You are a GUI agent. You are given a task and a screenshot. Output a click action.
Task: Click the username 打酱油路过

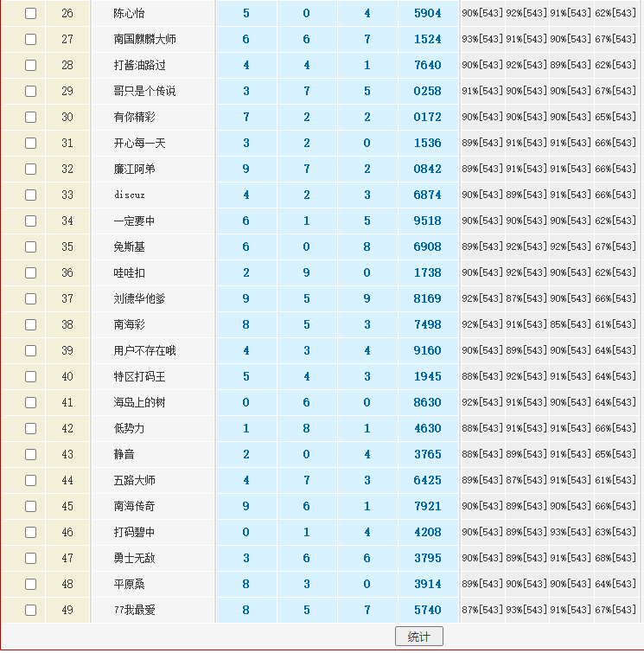pyautogui.click(x=139, y=66)
